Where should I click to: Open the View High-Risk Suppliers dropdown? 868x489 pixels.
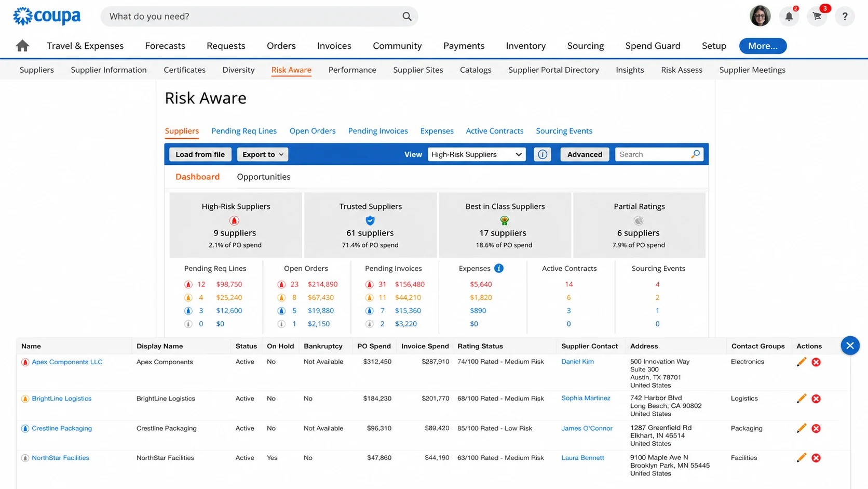click(x=477, y=154)
